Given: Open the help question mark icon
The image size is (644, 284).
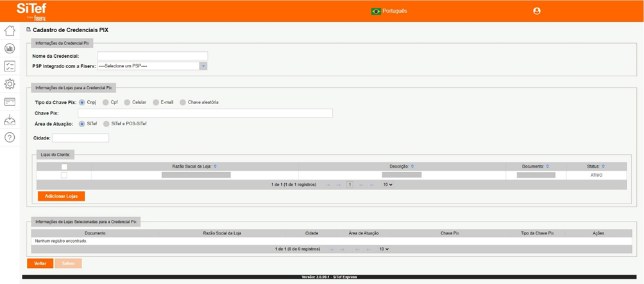Looking at the screenshot, I should pos(10,137).
